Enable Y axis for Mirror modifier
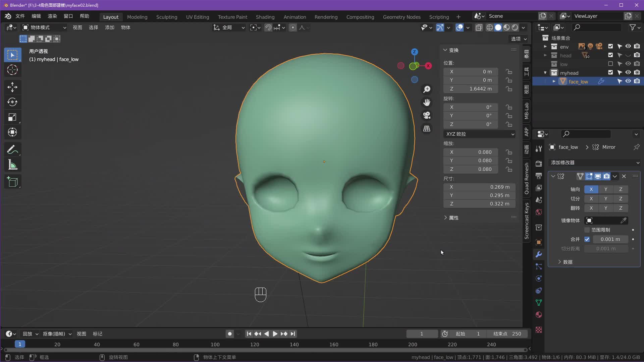Viewport: 644px width, 362px height. pos(606,189)
